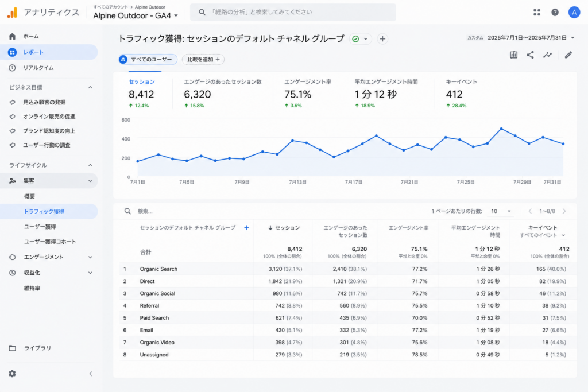Add dimension with blue plus icon

[x=246, y=227]
